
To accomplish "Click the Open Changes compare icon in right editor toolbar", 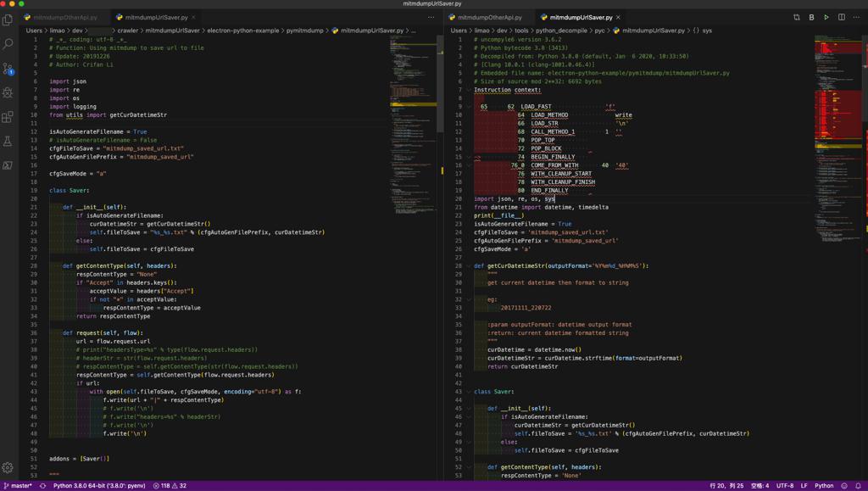I will click(x=797, y=17).
